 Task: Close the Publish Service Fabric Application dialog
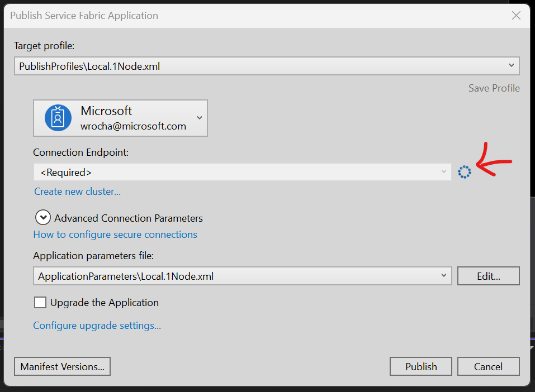pos(516,15)
